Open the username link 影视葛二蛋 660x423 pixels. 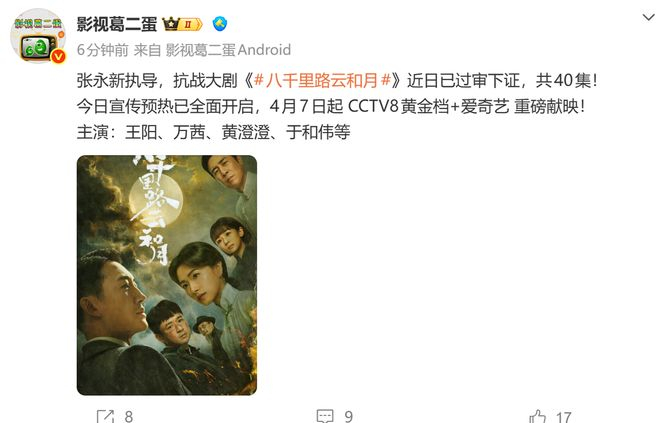click(117, 24)
